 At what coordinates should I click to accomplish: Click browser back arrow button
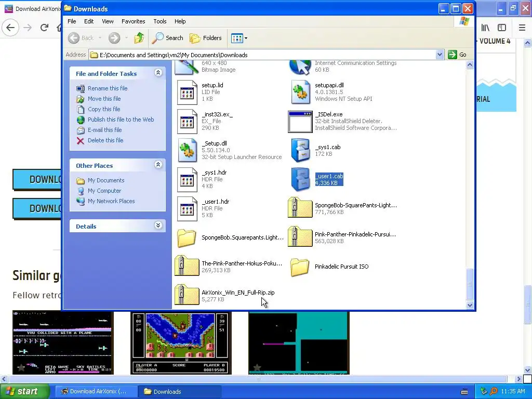click(x=10, y=28)
